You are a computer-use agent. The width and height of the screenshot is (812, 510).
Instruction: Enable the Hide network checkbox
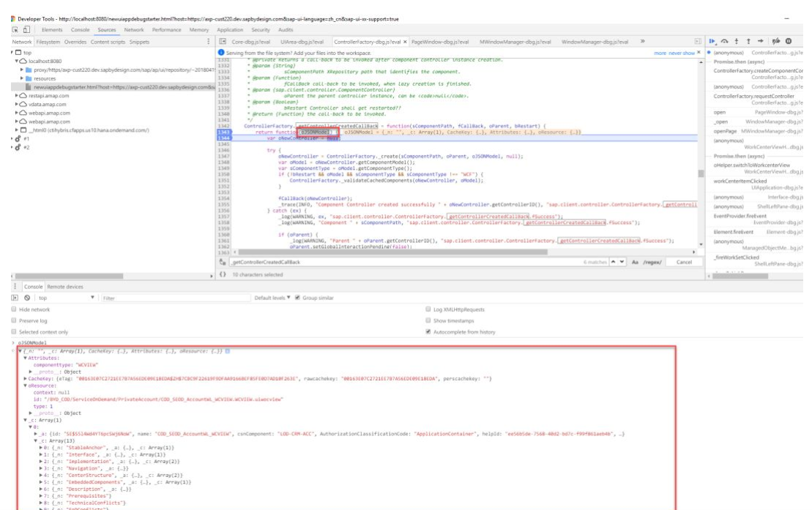(14, 309)
